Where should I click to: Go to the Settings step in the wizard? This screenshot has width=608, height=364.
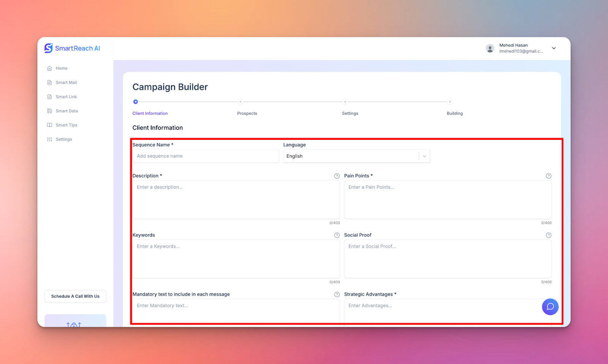click(x=350, y=114)
